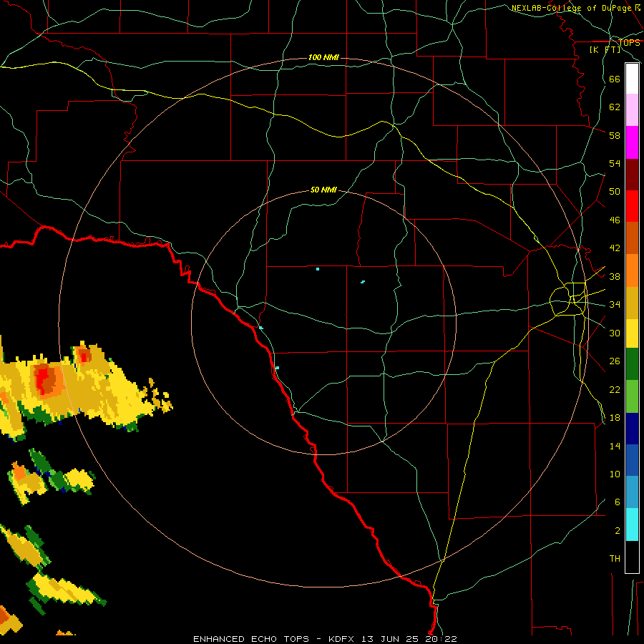Click the legend value 30
Image resolution: width=644 pixels, height=644 pixels.
pyautogui.click(x=615, y=333)
